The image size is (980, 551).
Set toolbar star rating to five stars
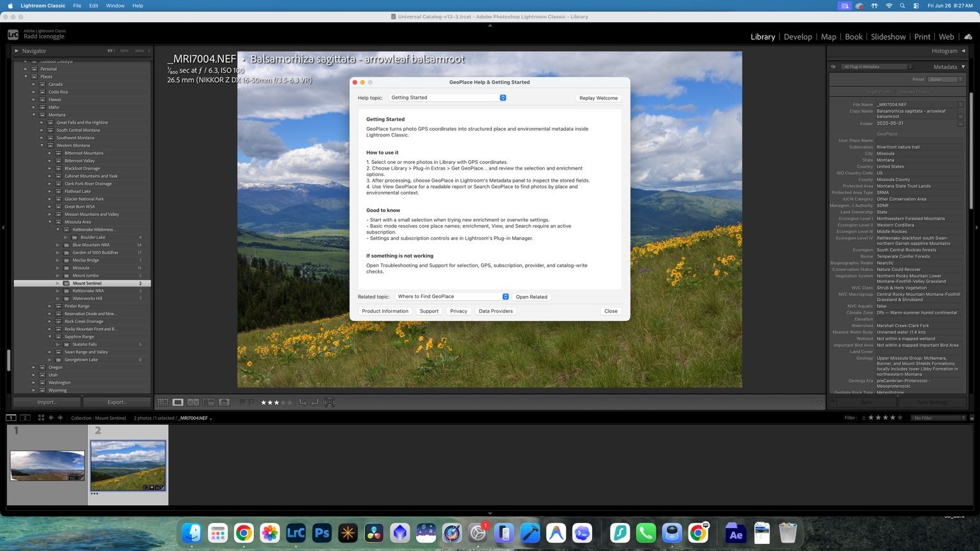290,402
